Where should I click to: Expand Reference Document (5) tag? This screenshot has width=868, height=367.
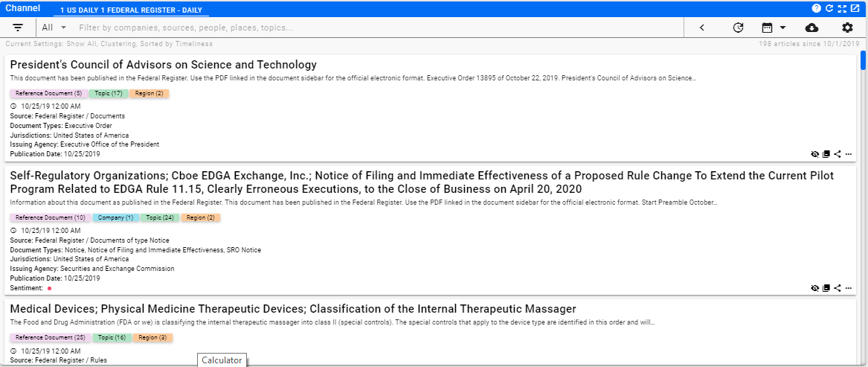48,94
